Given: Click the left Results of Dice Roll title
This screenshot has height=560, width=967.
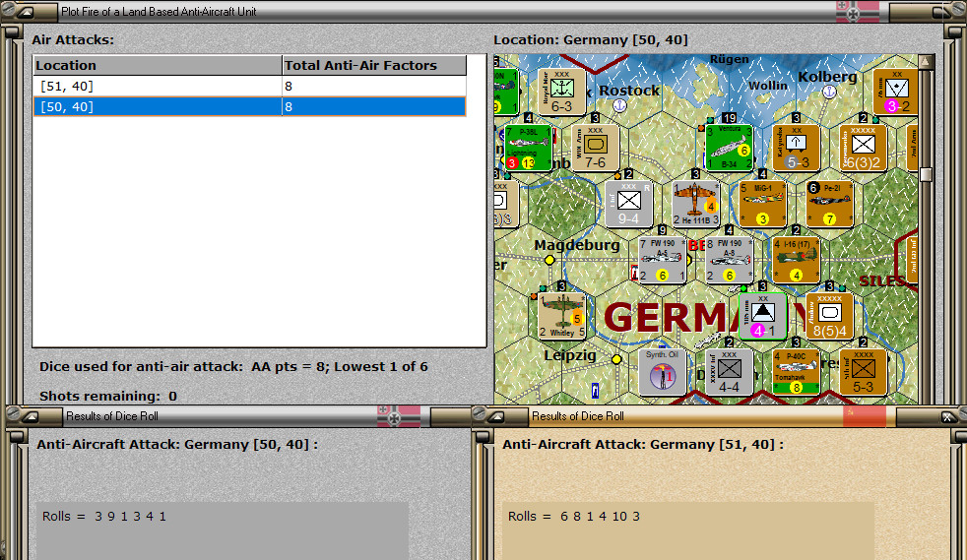Looking at the screenshot, I should click(x=112, y=416).
